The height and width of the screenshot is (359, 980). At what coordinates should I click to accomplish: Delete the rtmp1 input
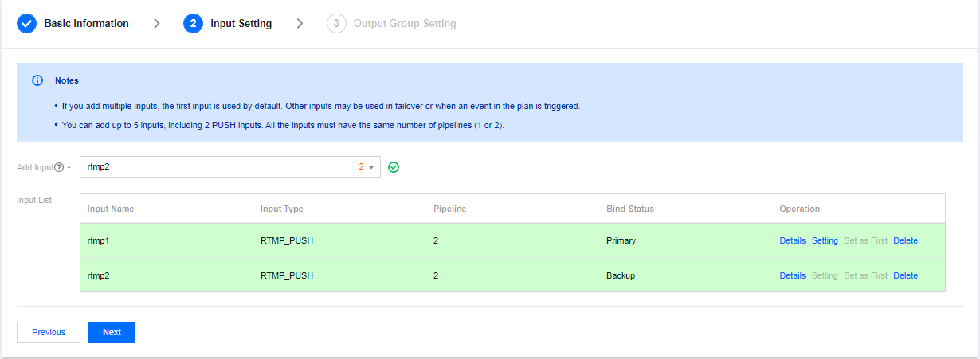pyautogui.click(x=905, y=240)
